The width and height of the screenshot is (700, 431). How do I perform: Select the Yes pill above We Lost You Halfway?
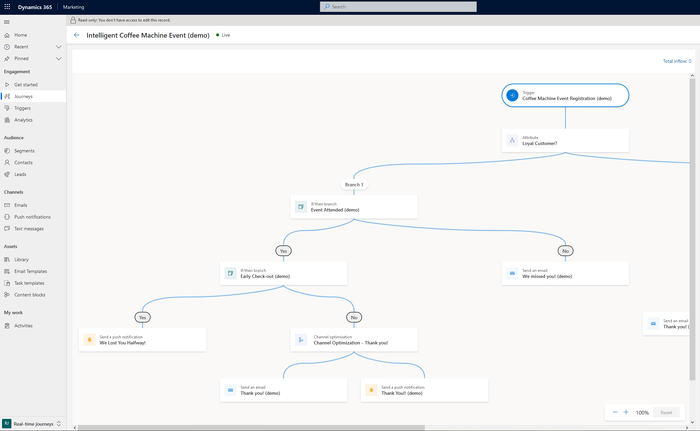(142, 317)
